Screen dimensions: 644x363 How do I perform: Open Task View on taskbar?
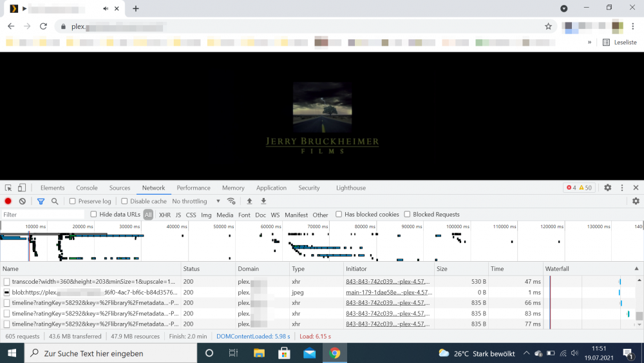pyautogui.click(x=233, y=353)
